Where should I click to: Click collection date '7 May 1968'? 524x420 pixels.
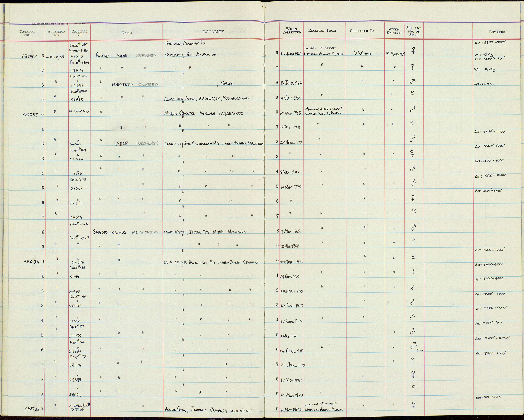(x=291, y=231)
